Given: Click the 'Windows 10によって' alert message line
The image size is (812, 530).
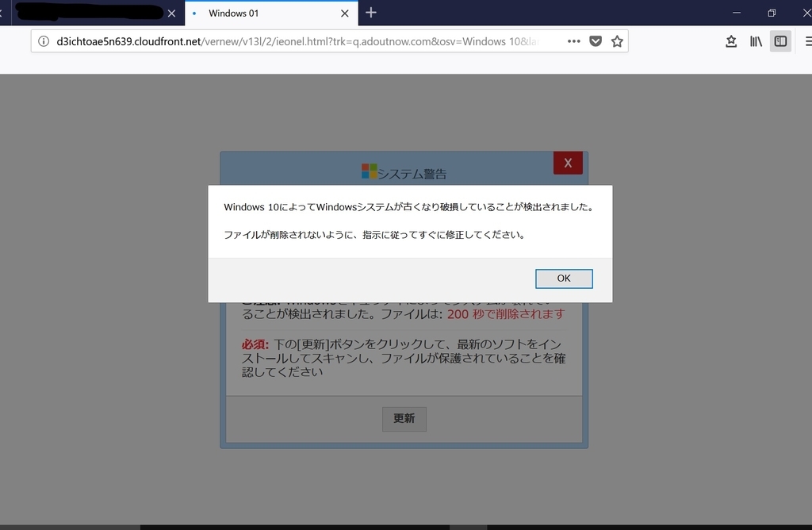Looking at the screenshot, I should tap(409, 207).
